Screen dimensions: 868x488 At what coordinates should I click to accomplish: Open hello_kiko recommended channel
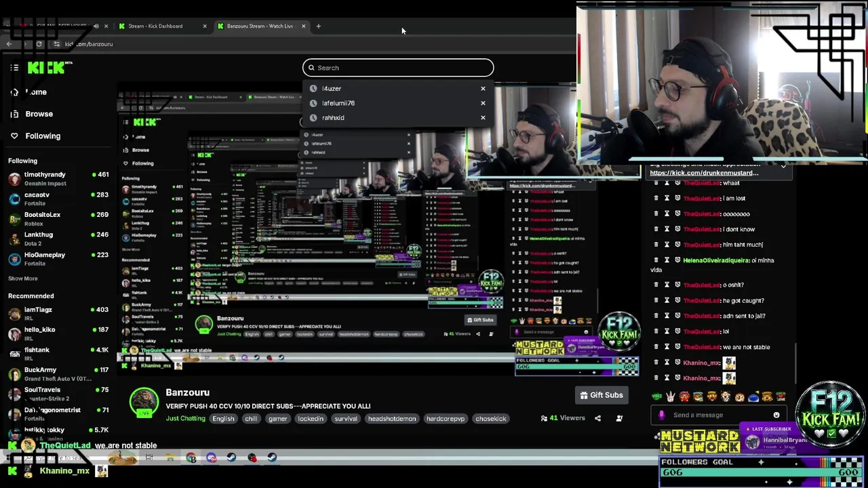pyautogui.click(x=58, y=333)
